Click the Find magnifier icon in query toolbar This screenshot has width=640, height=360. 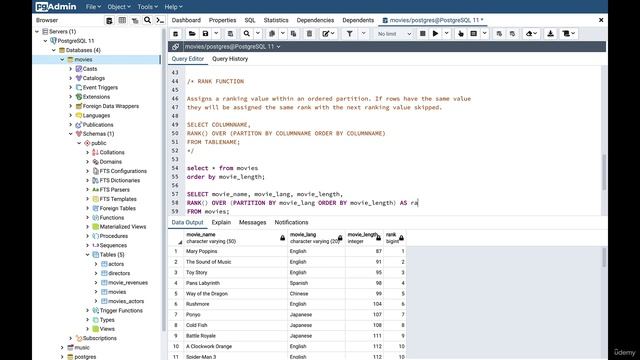(247, 34)
